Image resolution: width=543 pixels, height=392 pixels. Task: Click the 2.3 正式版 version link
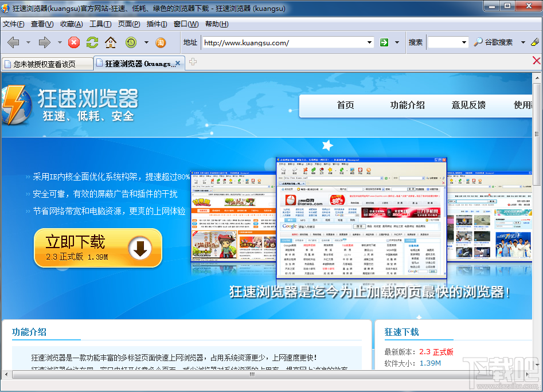point(436,352)
